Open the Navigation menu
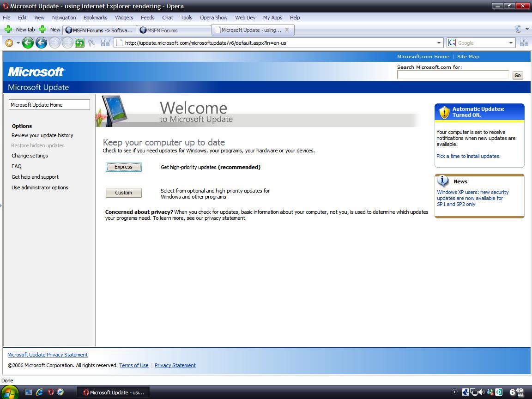Image resolution: width=532 pixels, height=399 pixels. (x=64, y=18)
